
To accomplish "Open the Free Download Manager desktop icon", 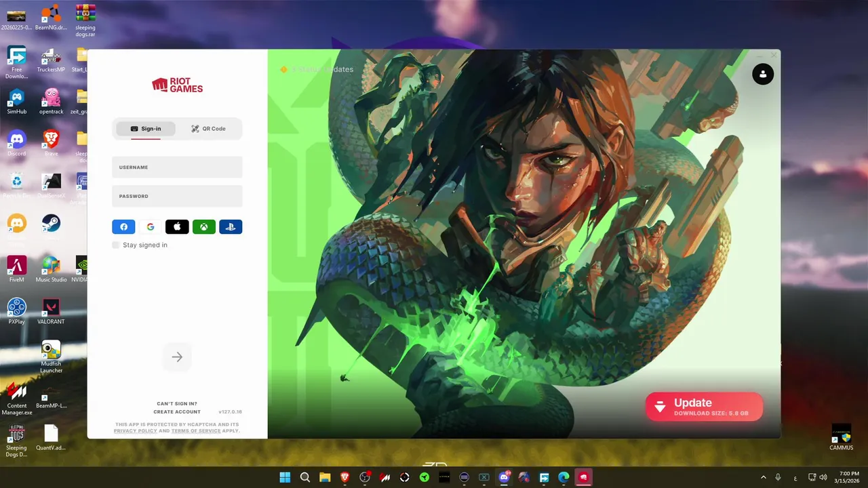I will [16, 62].
